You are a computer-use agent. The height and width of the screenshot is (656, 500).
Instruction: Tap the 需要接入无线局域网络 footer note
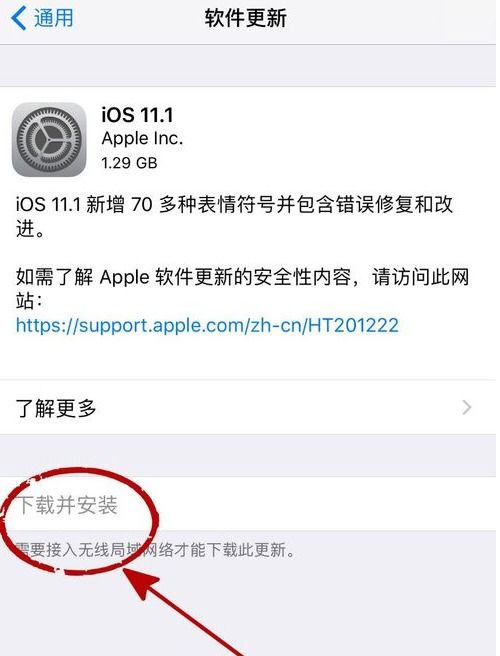coord(156,549)
